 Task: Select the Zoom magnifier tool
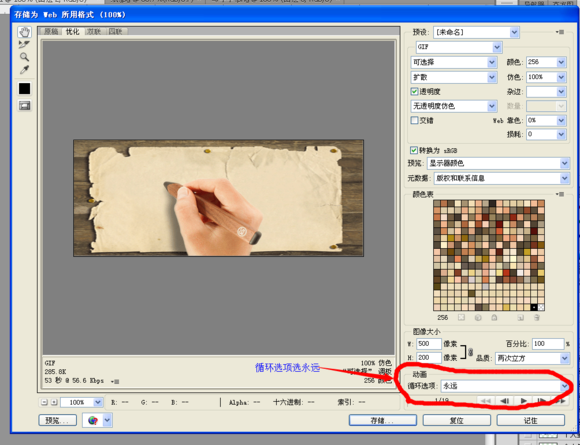[24, 57]
